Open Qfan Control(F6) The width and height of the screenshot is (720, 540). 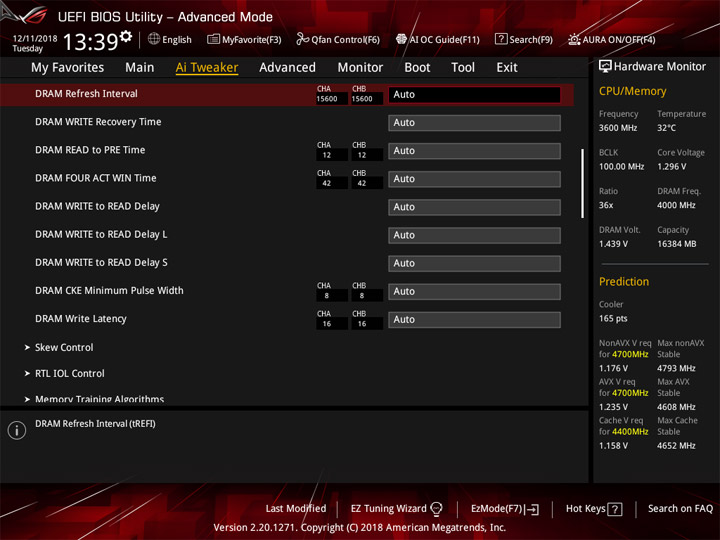(x=338, y=39)
